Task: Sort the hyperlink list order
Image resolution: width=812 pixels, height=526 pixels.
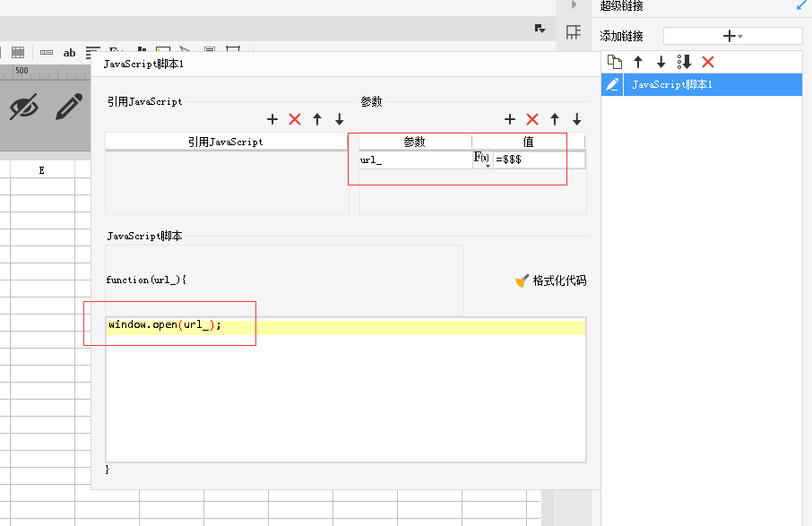Action: [684, 62]
